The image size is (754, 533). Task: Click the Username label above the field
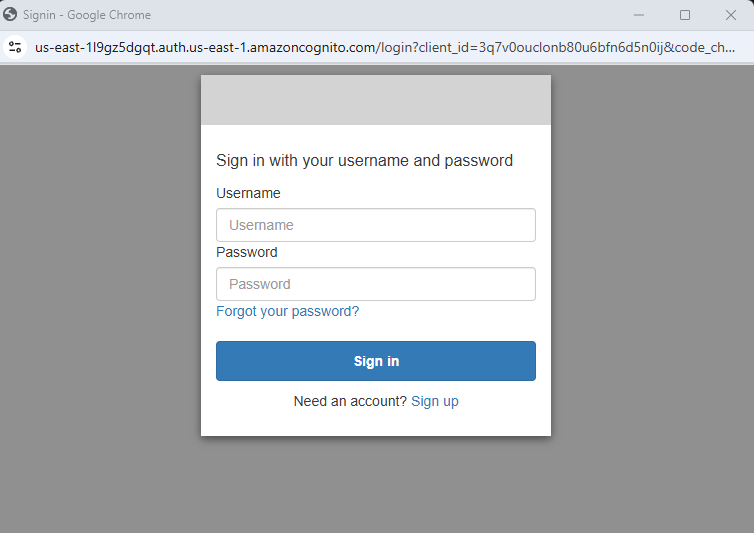(248, 193)
